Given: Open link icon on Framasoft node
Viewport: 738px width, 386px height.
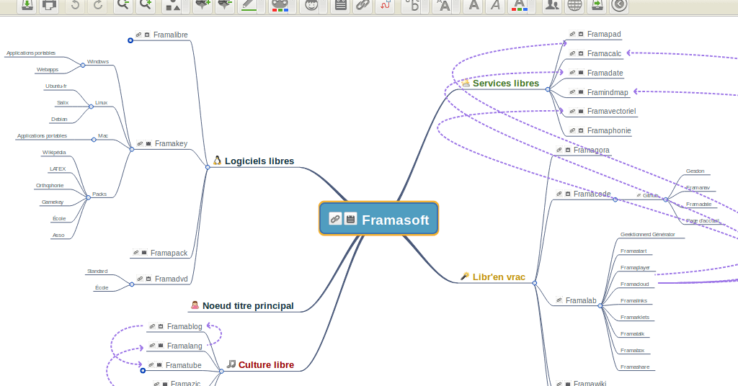Looking at the screenshot, I should coord(335,219).
